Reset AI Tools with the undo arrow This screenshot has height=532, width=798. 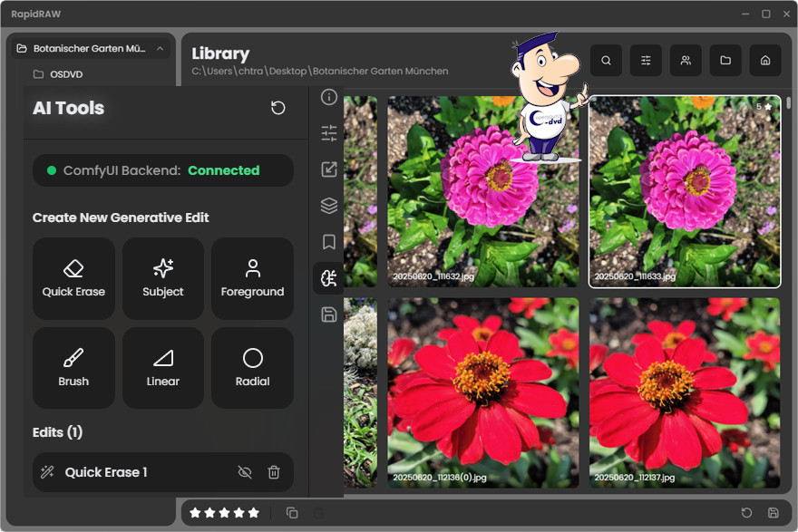coord(278,108)
